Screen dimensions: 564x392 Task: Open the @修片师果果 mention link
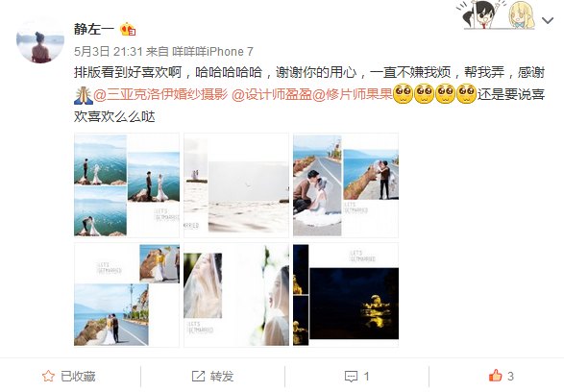point(353,94)
